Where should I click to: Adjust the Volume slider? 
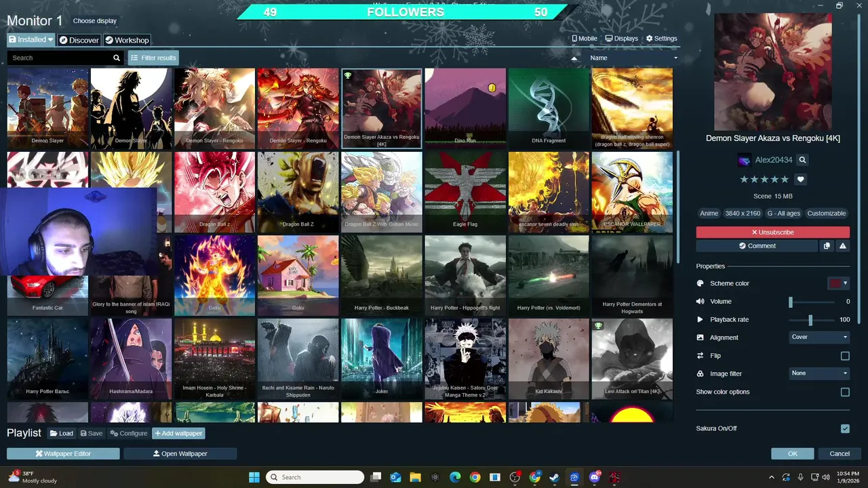pyautogui.click(x=812, y=302)
